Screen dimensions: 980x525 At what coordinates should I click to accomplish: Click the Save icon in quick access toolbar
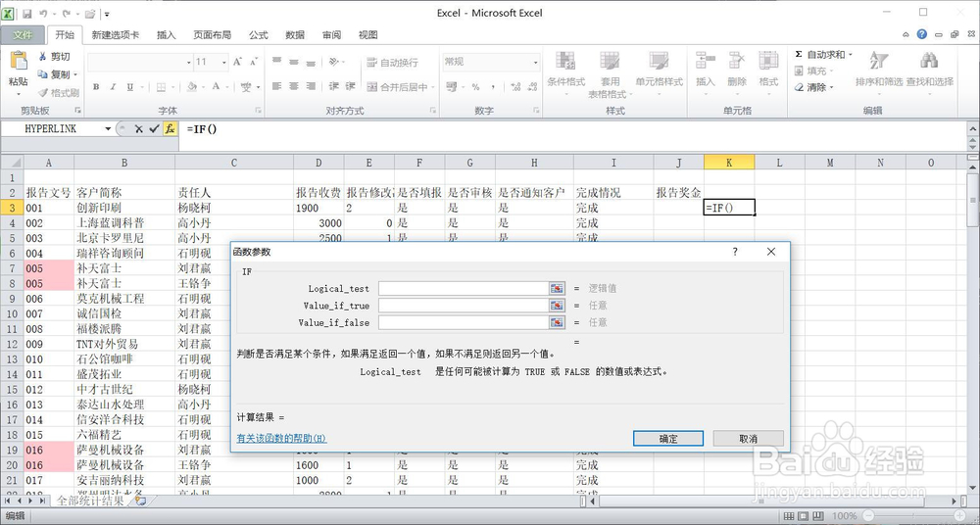26,13
